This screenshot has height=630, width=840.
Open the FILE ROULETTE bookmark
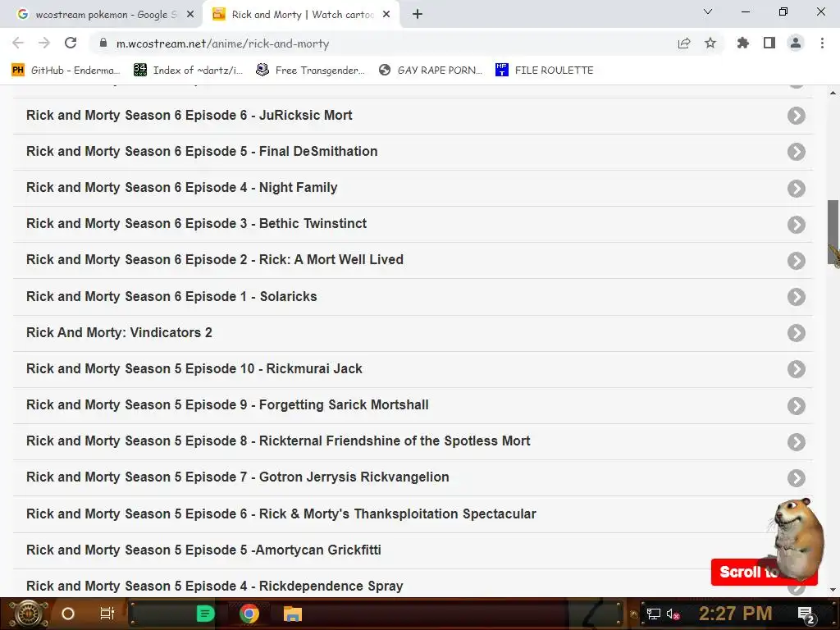(545, 71)
